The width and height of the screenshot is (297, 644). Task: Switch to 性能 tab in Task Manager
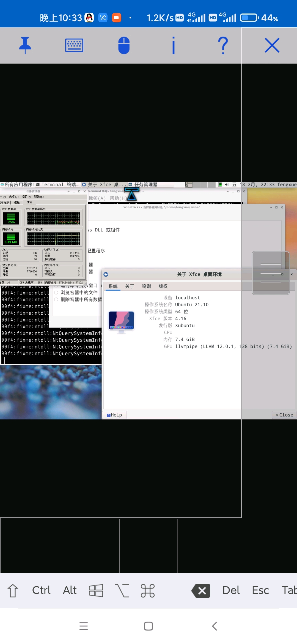pos(29,202)
